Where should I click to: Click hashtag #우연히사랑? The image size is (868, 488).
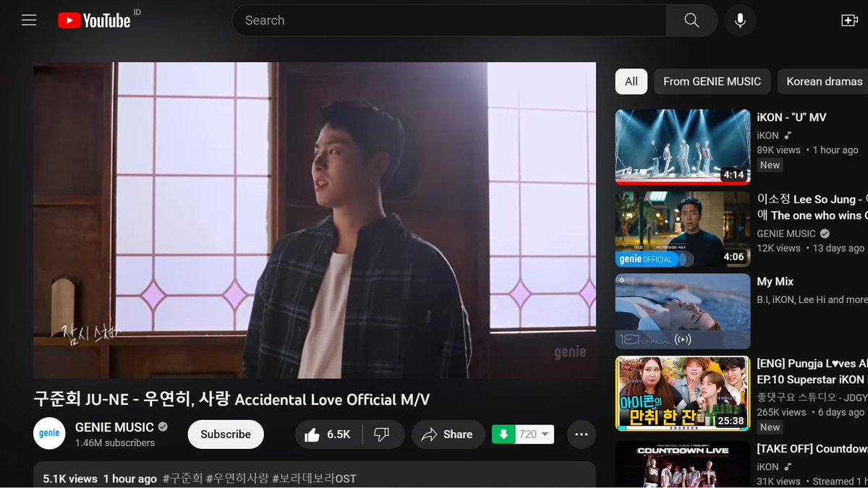(x=237, y=479)
